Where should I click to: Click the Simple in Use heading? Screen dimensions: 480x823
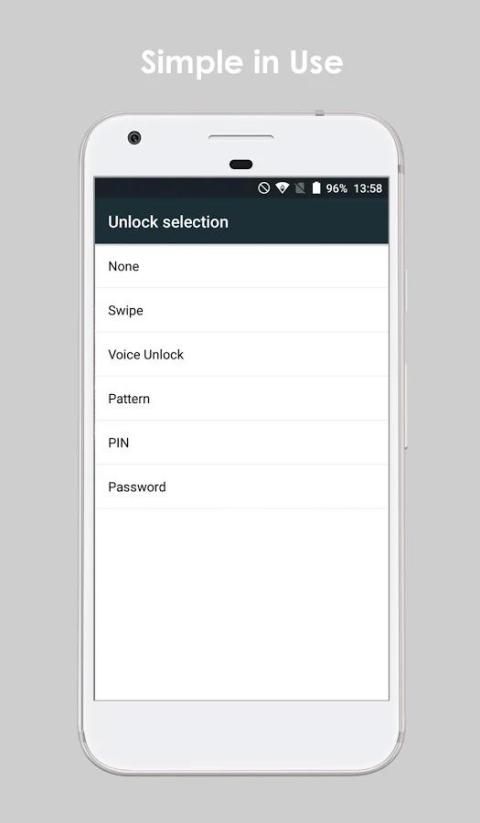pyautogui.click(x=242, y=62)
